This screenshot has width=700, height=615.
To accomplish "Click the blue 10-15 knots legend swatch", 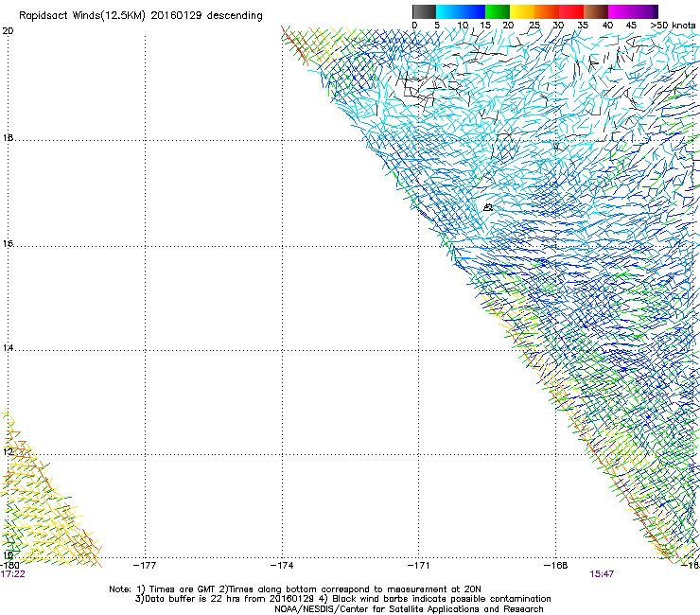I will click(x=473, y=11).
